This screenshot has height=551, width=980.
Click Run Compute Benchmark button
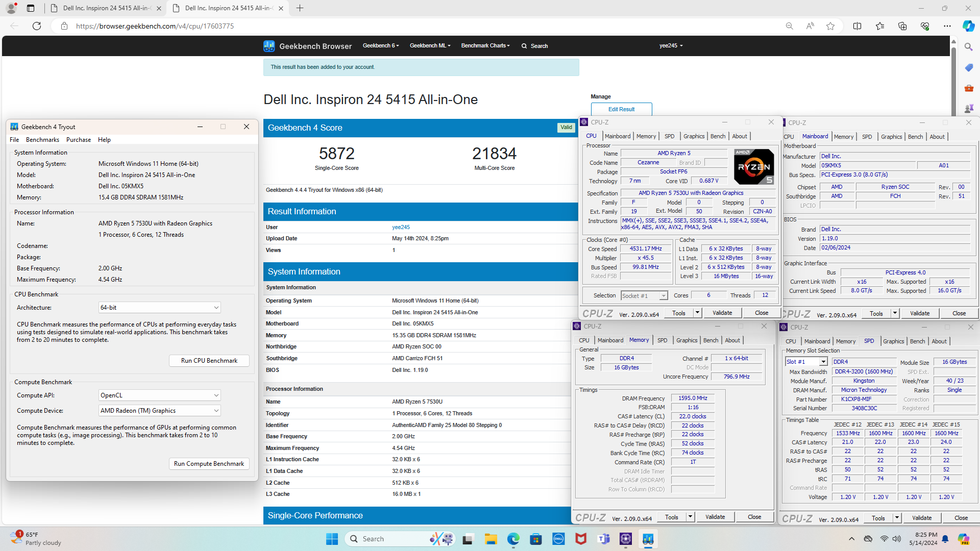(209, 464)
